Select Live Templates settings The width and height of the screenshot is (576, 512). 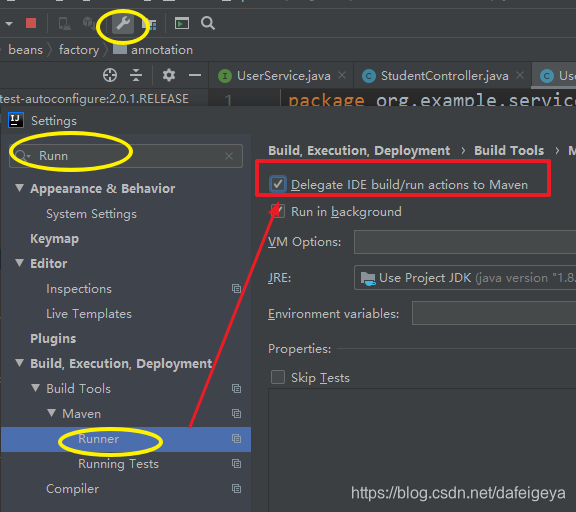[89, 314]
